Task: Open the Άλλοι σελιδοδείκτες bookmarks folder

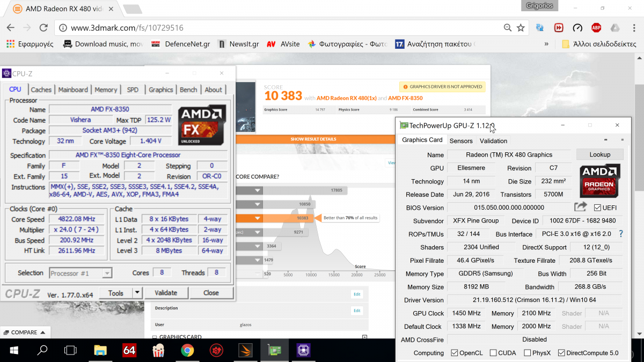Action: pyautogui.click(x=598, y=44)
